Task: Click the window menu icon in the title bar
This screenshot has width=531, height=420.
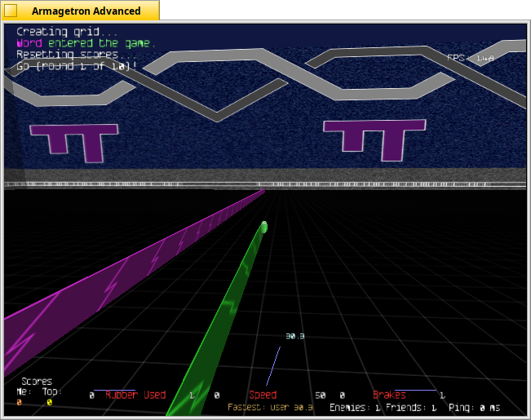Action: coord(10,11)
